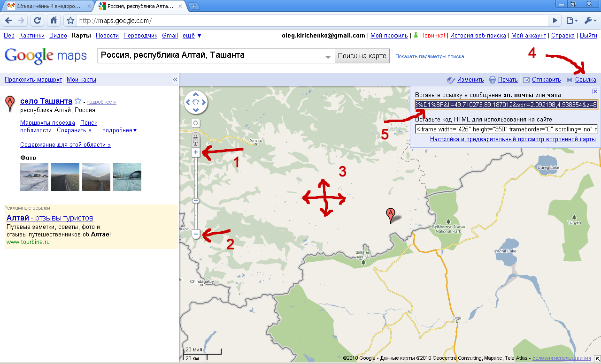Click the zoom out minus button

196,234
